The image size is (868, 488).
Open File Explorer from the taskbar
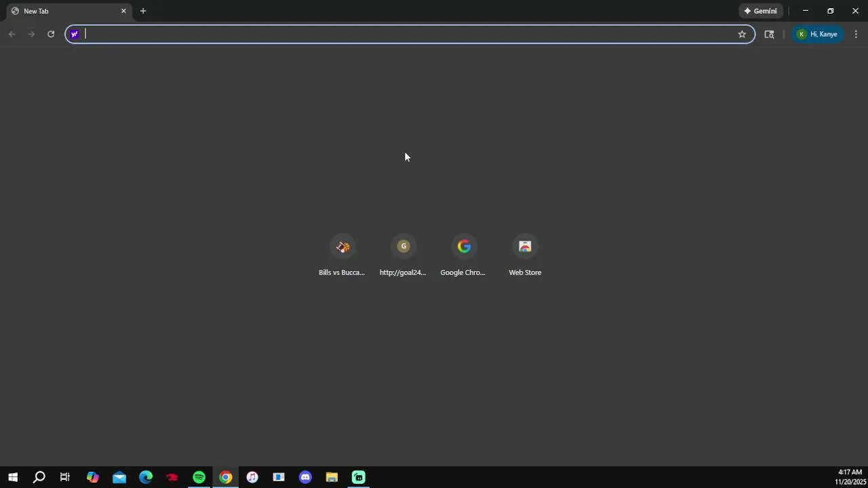click(x=332, y=477)
